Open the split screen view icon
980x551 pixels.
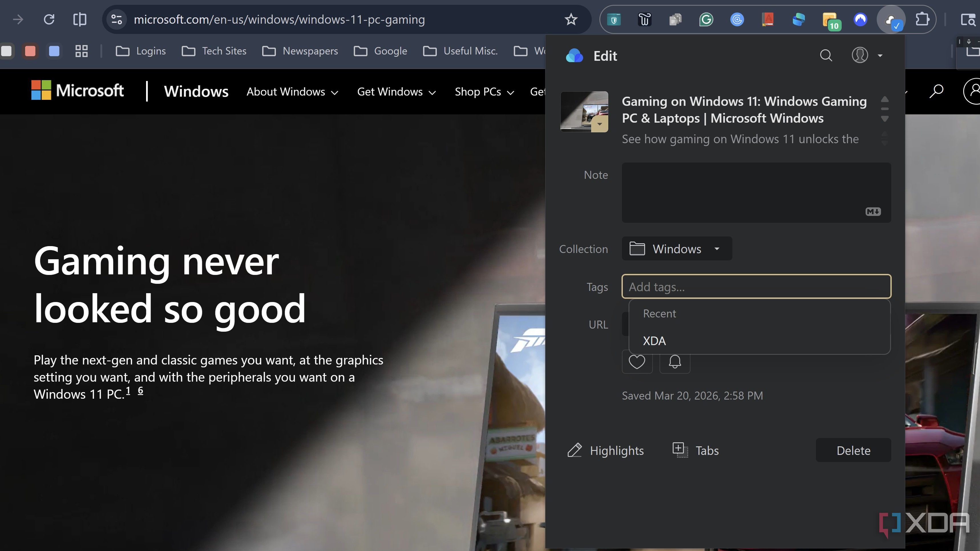click(80, 19)
